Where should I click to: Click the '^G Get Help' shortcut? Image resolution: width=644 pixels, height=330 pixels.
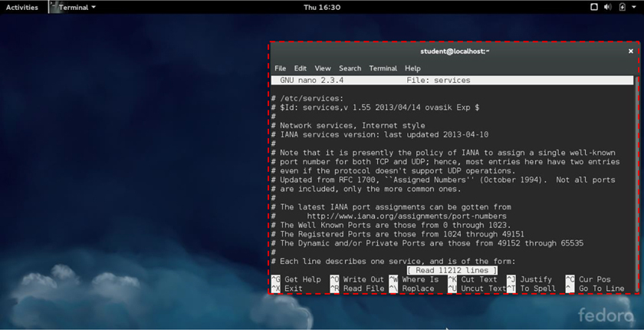[296, 279]
